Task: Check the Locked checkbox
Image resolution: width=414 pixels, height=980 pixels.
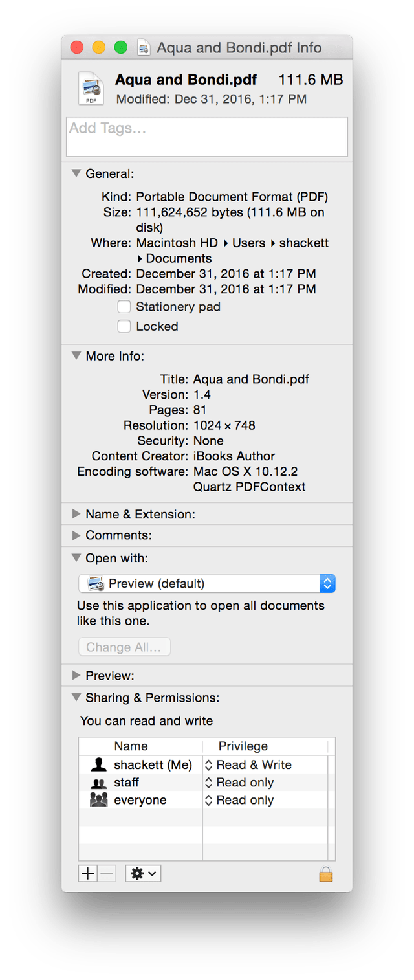Action: [124, 326]
